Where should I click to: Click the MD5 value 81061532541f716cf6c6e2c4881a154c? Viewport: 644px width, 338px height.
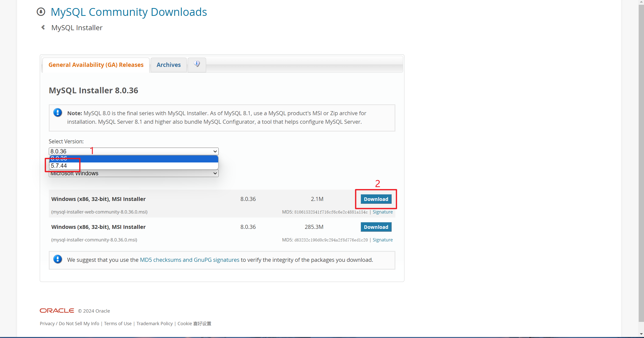331,212
